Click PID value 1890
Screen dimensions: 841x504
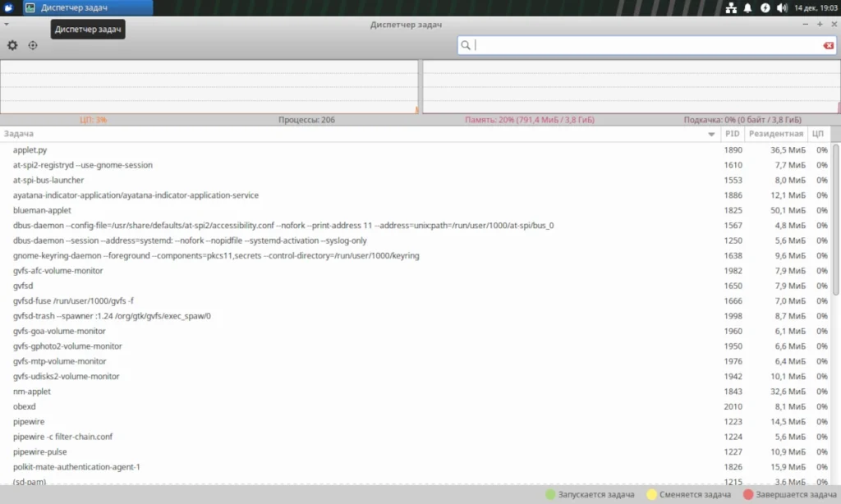[733, 150]
